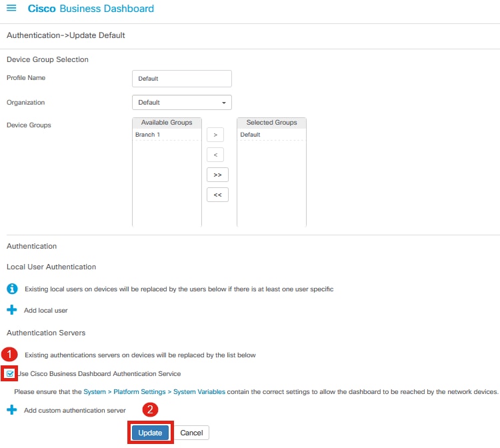500x448 pixels.
Task: Click the Add custom authentication server label
Action: click(x=75, y=411)
